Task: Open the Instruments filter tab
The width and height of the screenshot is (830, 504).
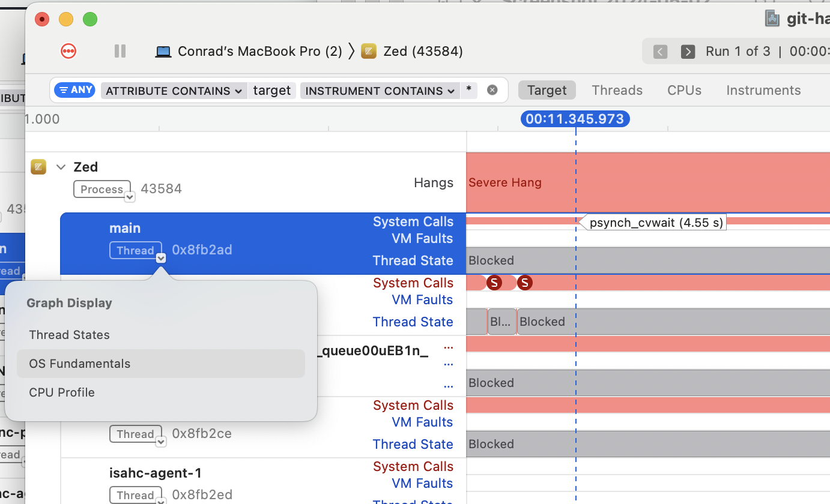Action: coord(763,90)
